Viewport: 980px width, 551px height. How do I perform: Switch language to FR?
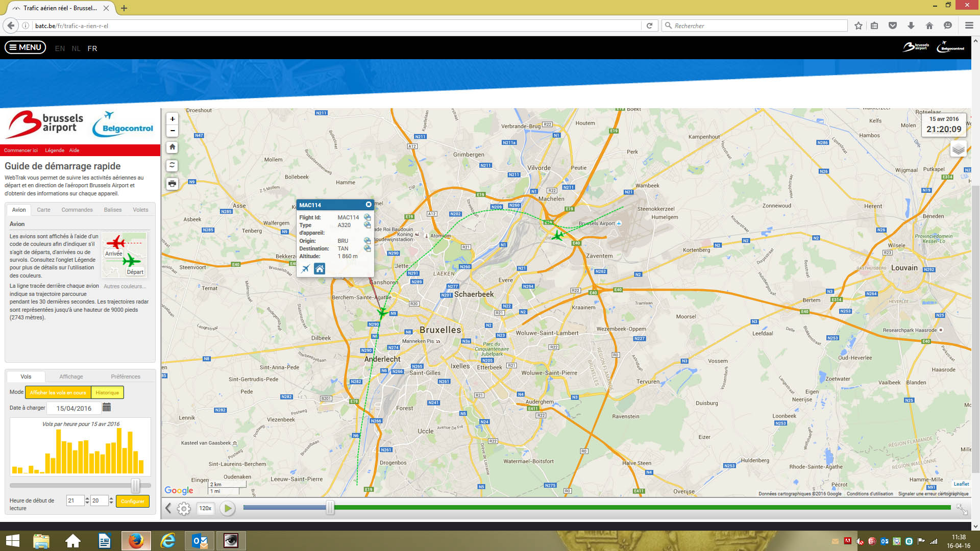pos(92,48)
